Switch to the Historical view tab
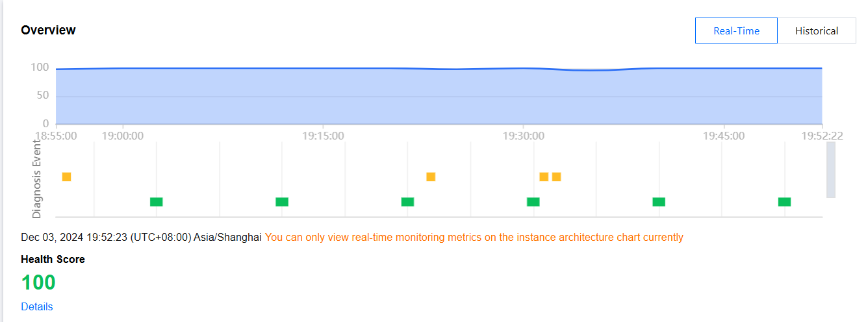Viewport: 868px width, 322px height. 816,31
